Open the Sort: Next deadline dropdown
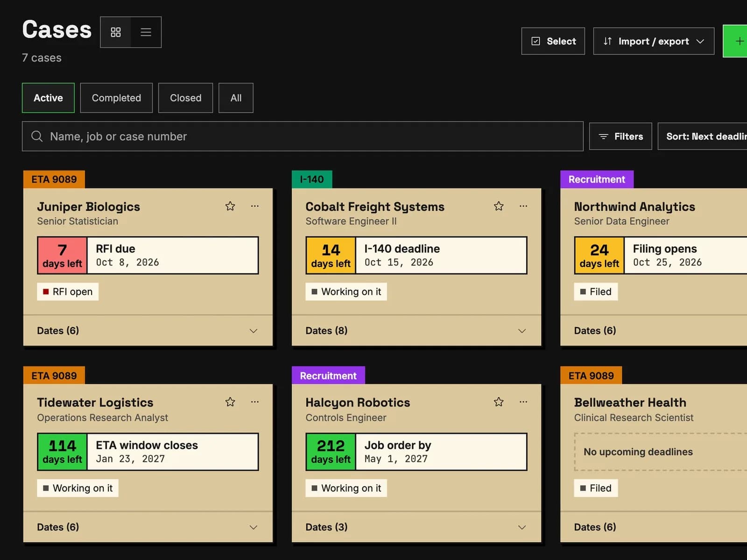 point(703,136)
